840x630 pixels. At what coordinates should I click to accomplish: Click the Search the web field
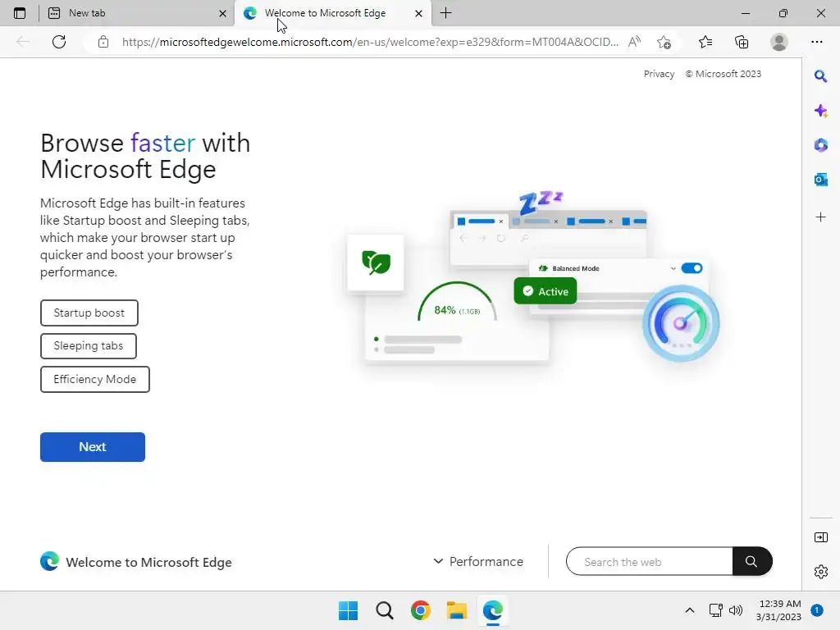coord(650,561)
